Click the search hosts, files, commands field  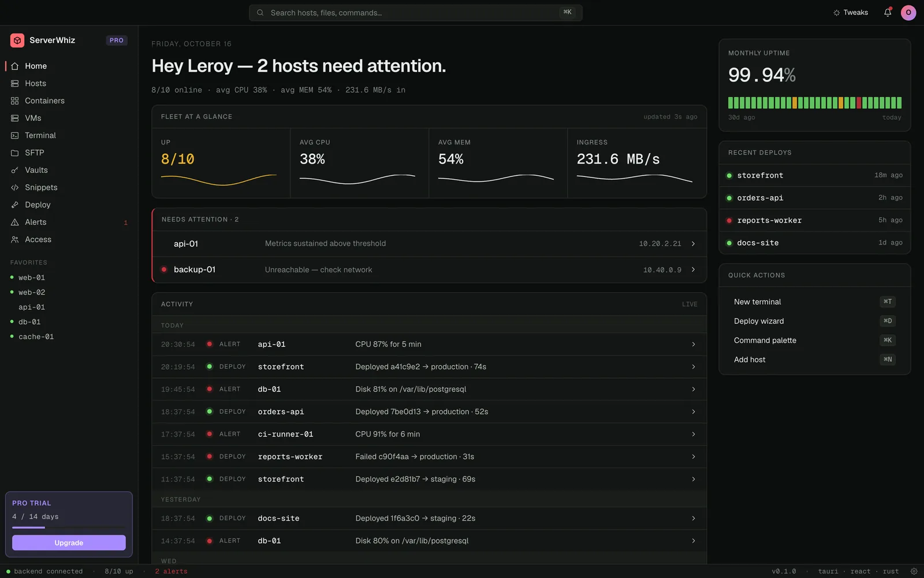pyautogui.click(x=415, y=12)
